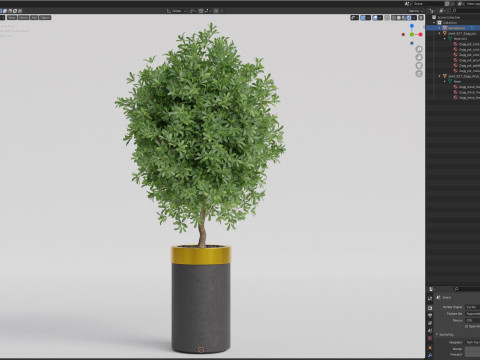Open the viewport Options dropdown
Image resolution: width=480 pixels, height=360 pixels.
click(415, 11)
